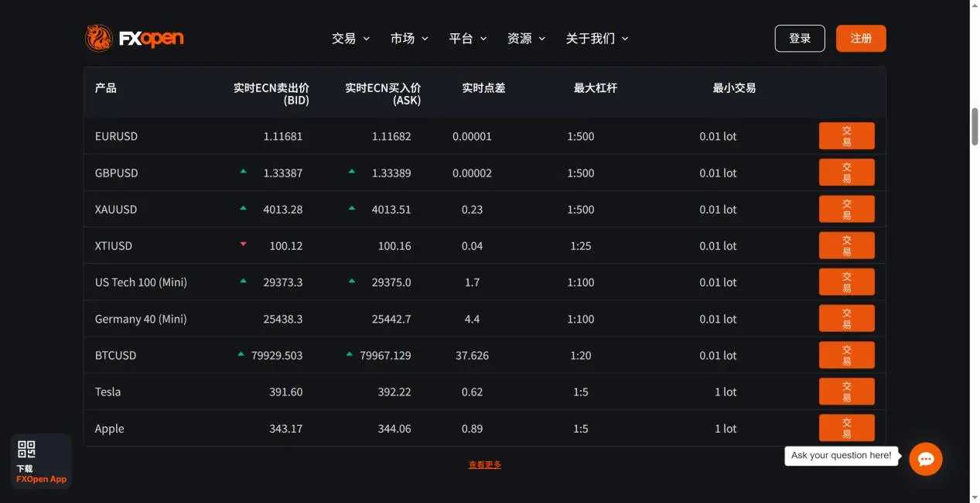This screenshot has width=980, height=503.
Task: Click the 登录 login button
Action: pyautogui.click(x=800, y=39)
